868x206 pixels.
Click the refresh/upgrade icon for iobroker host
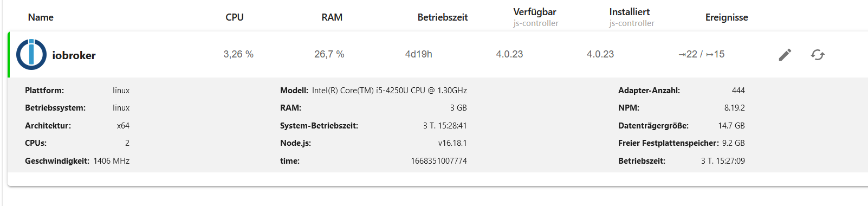pyautogui.click(x=818, y=55)
